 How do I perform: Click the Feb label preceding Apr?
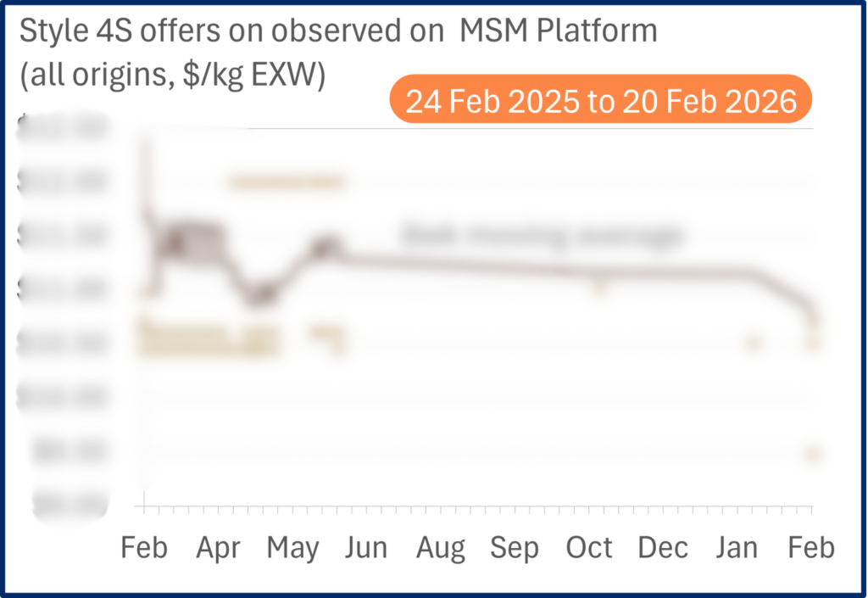tap(144, 548)
